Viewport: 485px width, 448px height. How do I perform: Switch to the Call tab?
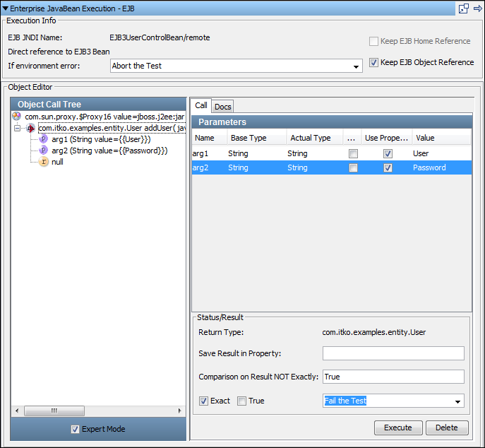pyautogui.click(x=201, y=105)
